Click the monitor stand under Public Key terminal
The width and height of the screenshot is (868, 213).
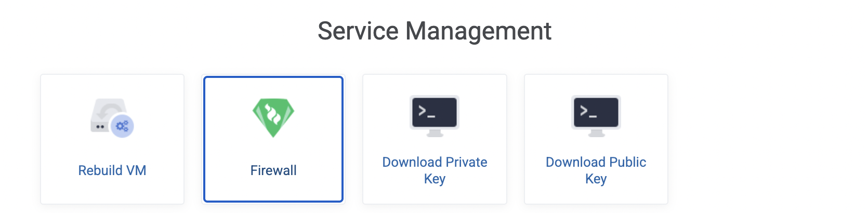[596, 134]
